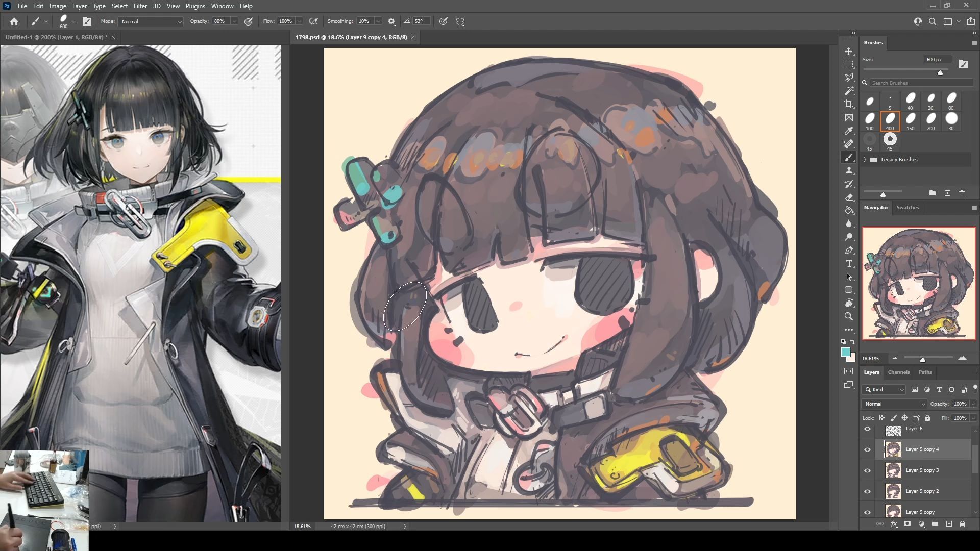Switch to the Channels tab

tap(898, 372)
